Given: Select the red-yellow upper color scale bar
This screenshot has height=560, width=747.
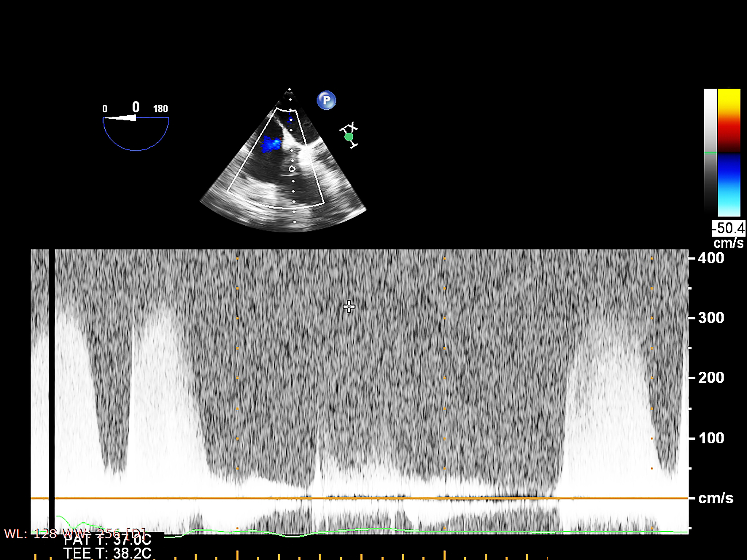Looking at the screenshot, I should tap(729, 120).
